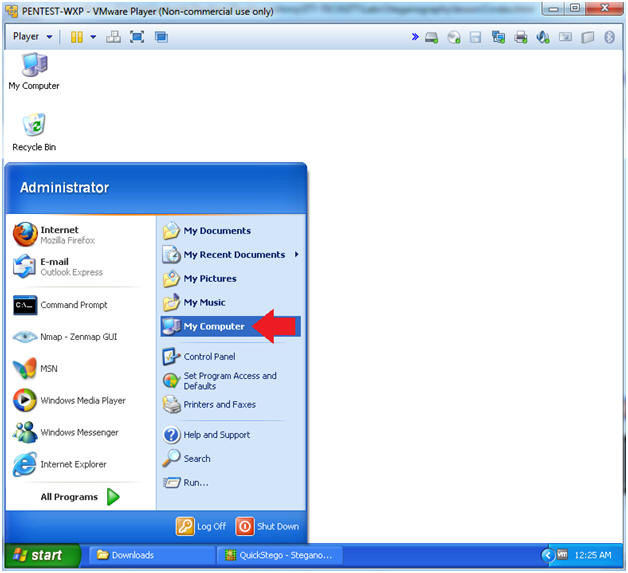The width and height of the screenshot is (628, 573).
Task: Open the Run... dialog
Action: tap(230, 483)
